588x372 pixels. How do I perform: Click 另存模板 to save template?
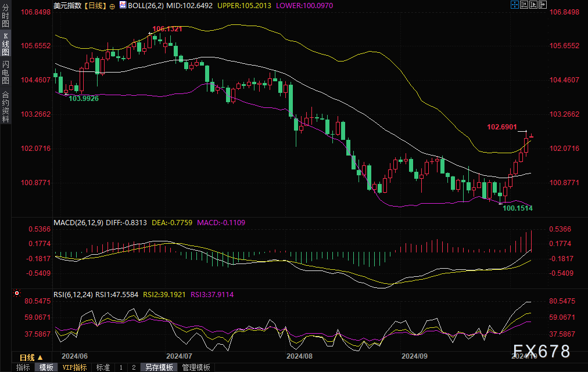[x=159, y=367]
